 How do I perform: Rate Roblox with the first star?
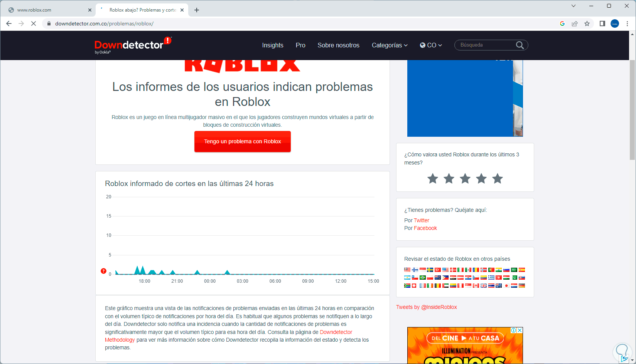[433, 178]
